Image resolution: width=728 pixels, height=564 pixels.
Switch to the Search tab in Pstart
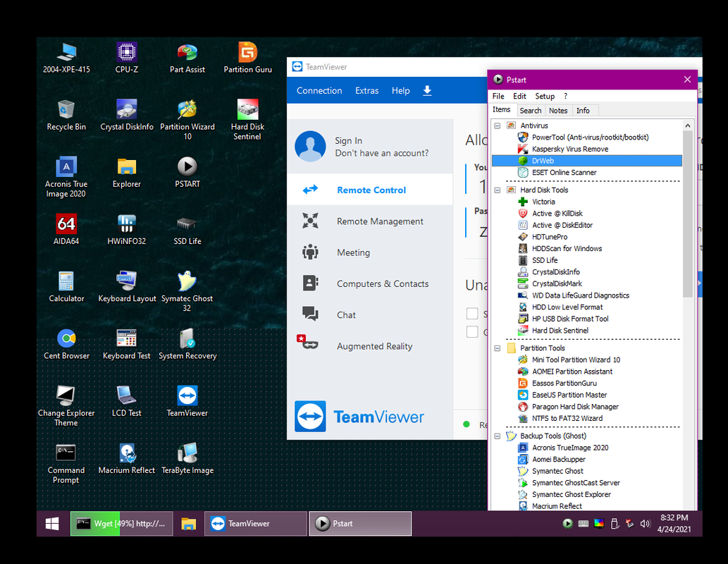(530, 111)
